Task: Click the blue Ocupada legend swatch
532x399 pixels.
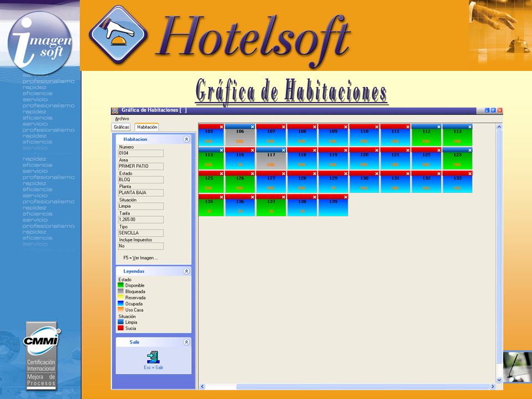Action: click(120, 304)
